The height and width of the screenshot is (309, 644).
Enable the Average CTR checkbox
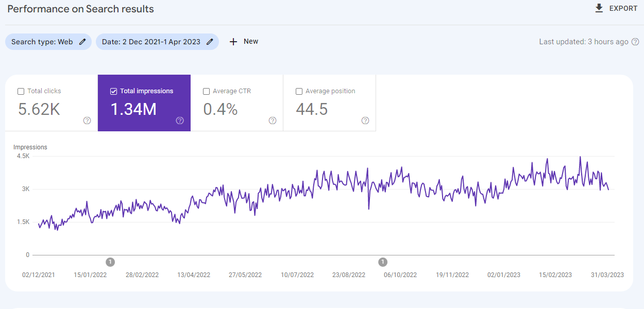(x=207, y=91)
